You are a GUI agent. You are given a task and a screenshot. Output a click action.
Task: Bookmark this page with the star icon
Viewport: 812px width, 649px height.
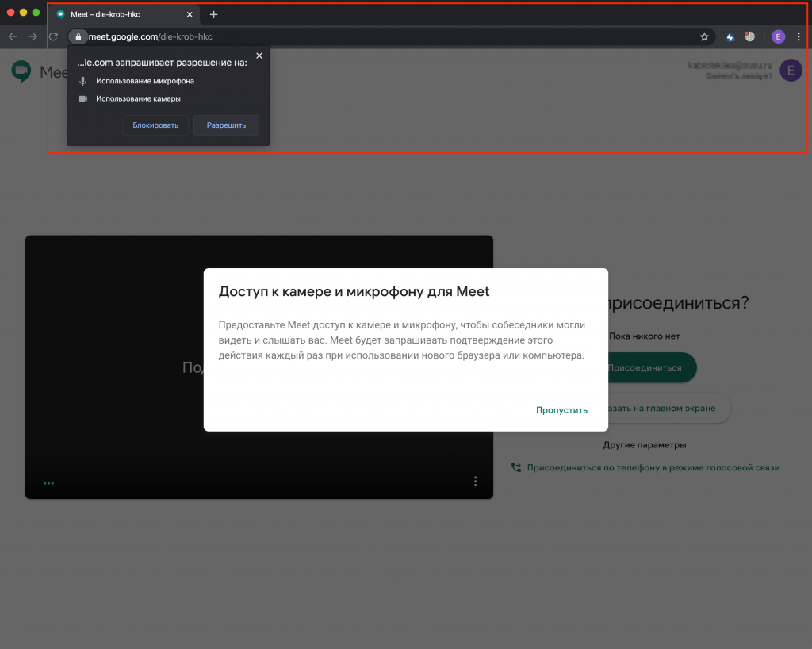[x=704, y=36]
